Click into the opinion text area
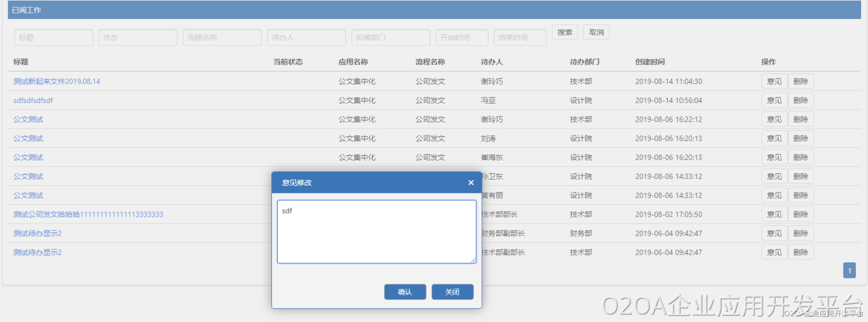The width and height of the screenshot is (868, 322). (x=376, y=232)
